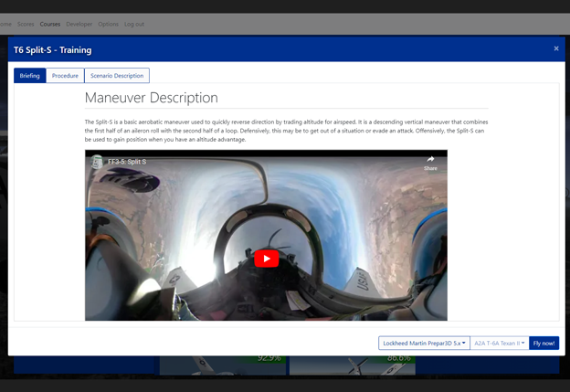Screen dimensions: 570x392
Task: Open the Options menu
Action: [x=109, y=24]
